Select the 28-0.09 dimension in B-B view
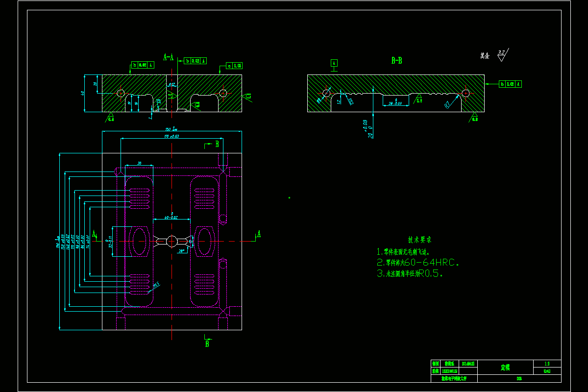This screenshot has height=392, width=588. pyautogui.click(x=395, y=103)
